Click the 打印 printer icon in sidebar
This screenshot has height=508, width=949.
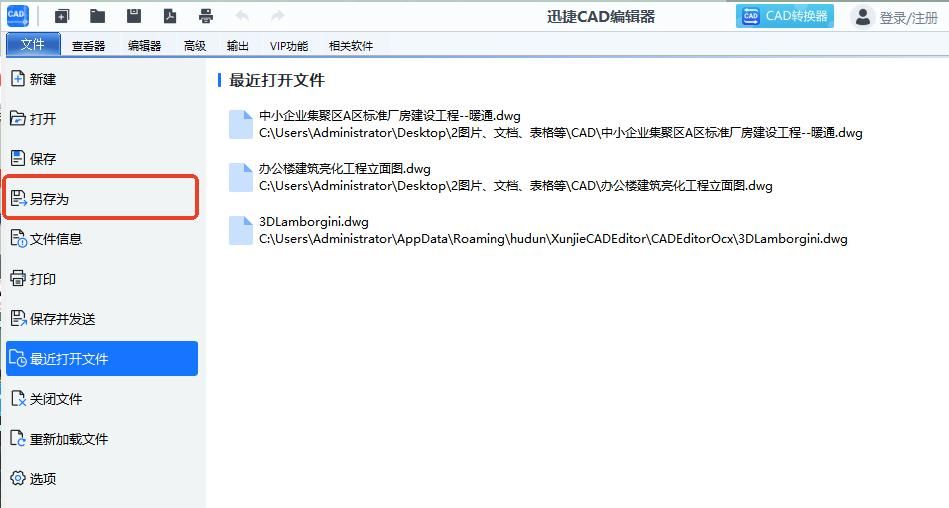point(18,278)
